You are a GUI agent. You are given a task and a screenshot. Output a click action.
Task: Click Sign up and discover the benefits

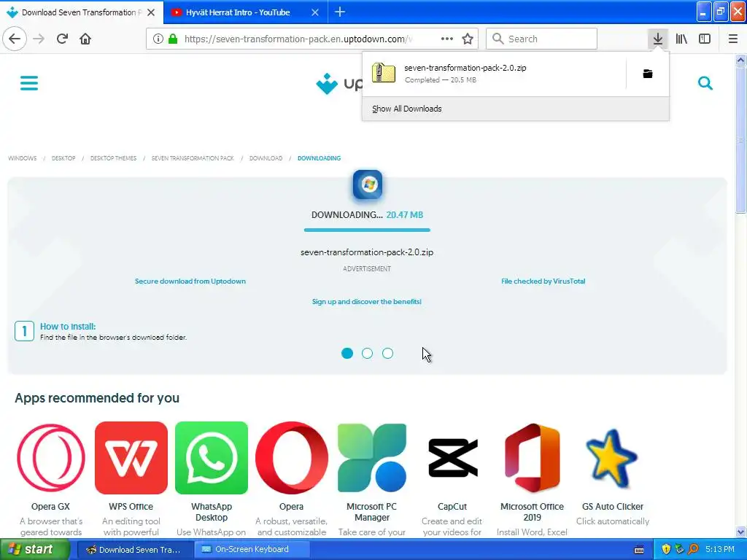pyautogui.click(x=367, y=301)
